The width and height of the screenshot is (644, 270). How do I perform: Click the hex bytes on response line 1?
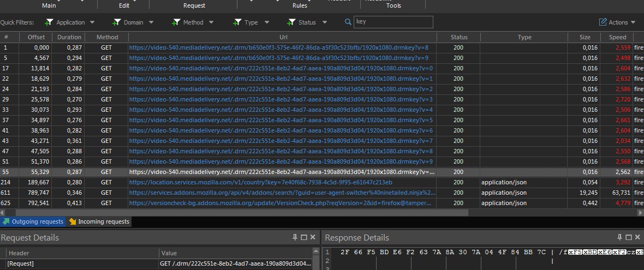[x=443, y=252]
